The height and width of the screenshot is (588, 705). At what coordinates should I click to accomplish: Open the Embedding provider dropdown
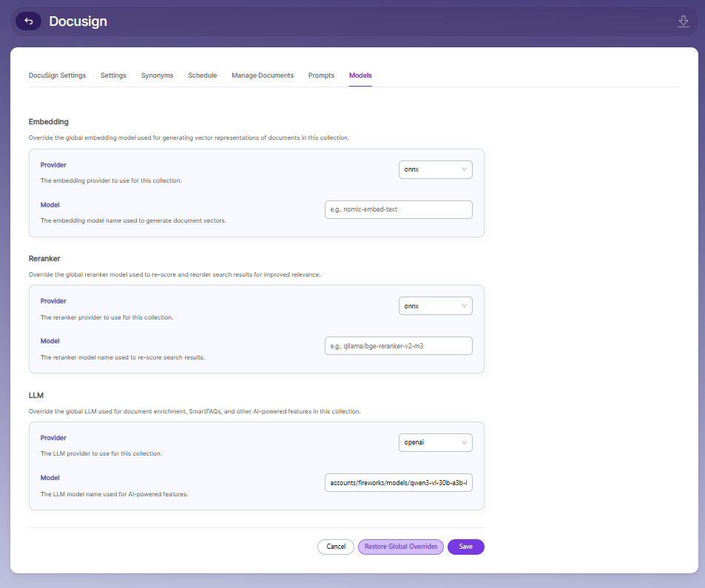(x=435, y=169)
